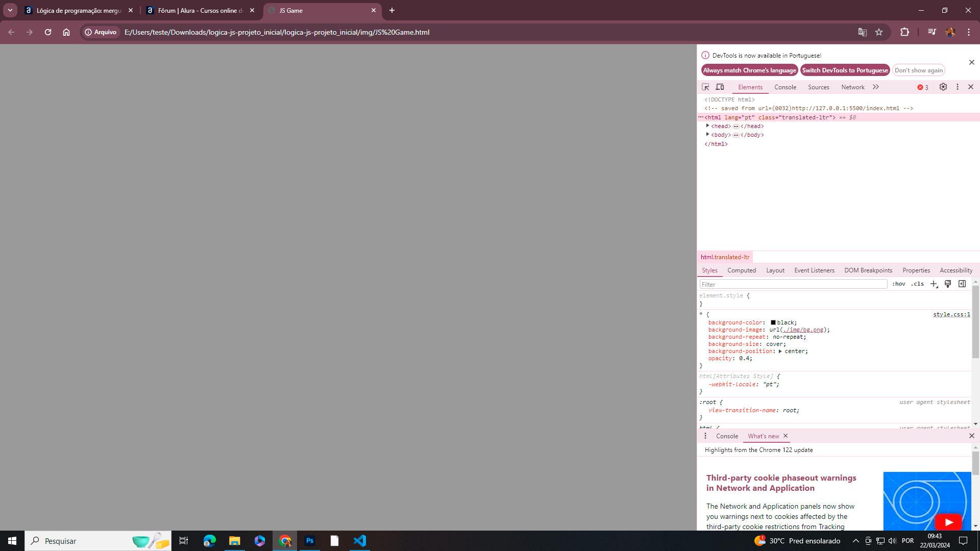
Task: Open DevTools customize three-dot menu
Action: click(958, 87)
